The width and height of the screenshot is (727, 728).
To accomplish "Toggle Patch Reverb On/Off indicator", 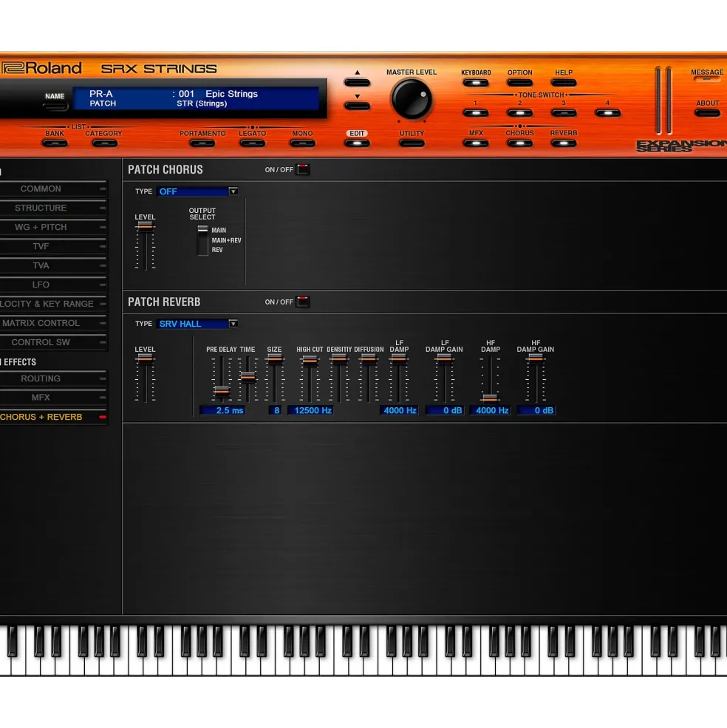I will point(303,302).
